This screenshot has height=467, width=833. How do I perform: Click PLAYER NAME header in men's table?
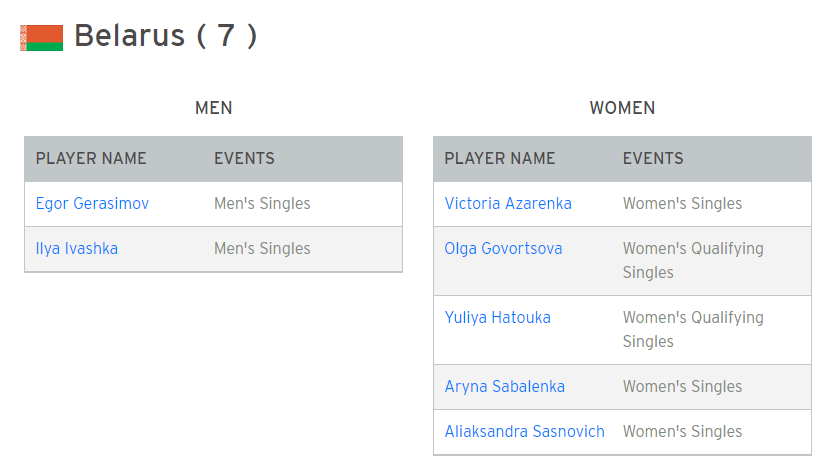coord(91,158)
